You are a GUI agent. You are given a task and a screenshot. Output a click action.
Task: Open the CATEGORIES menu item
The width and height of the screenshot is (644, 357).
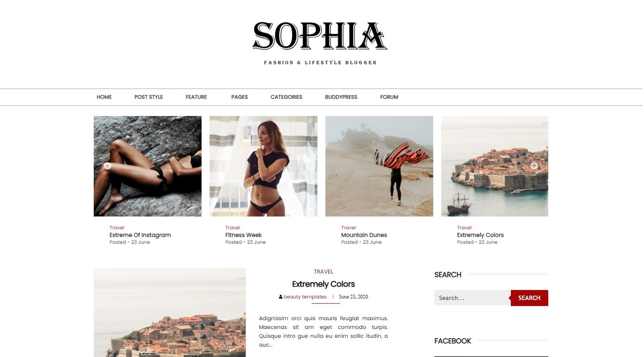pos(286,97)
